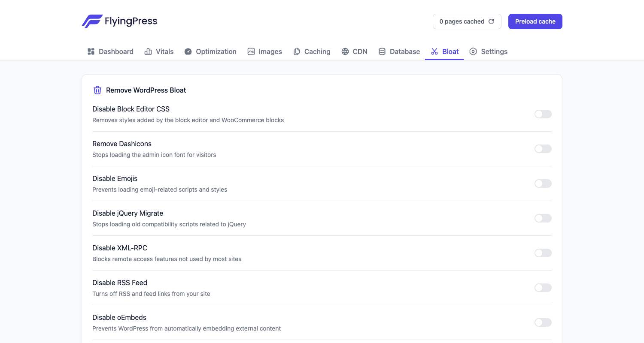
Task: Click the Images picture icon
Action: click(251, 51)
